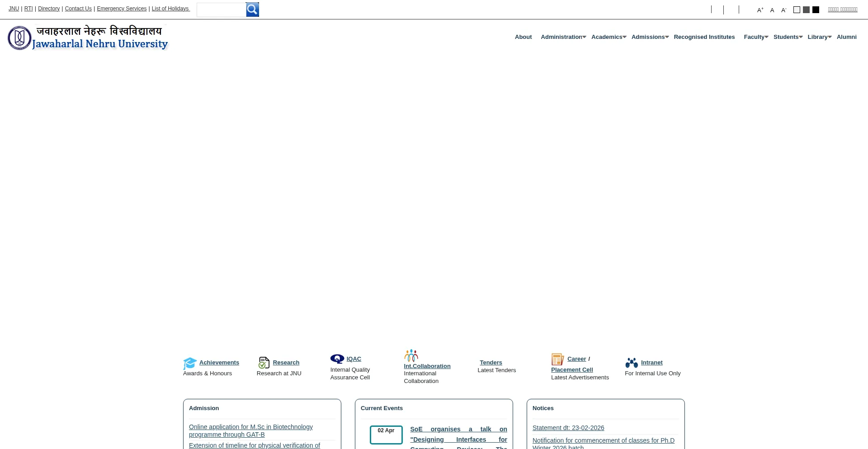Image resolution: width=868 pixels, height=449 pixels.
Task: Open the Emergency Services link
Action: (x=122, y=9)
